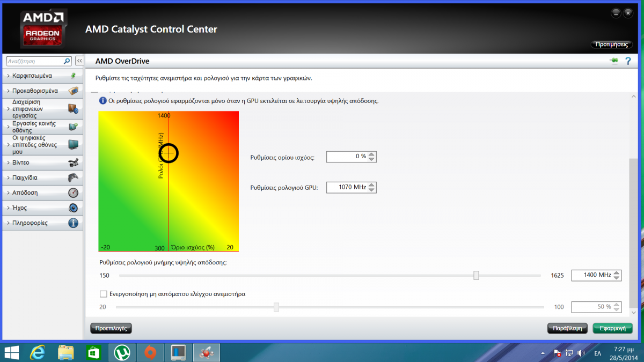Decrease power limit with the stepper down arrow

(372, 159)
